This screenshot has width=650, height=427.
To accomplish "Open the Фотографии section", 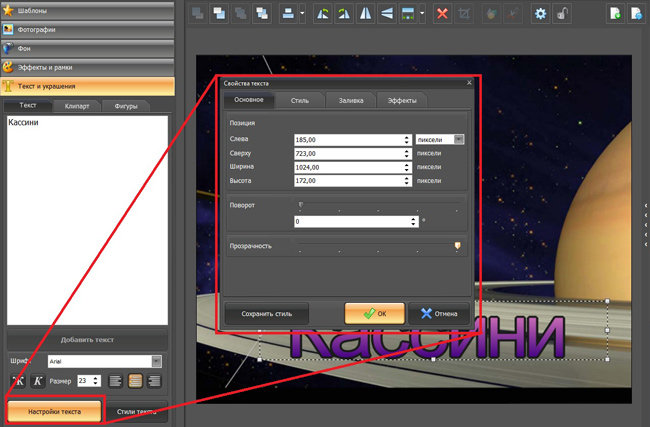I will pyautogui.click(x=87, y=30).
